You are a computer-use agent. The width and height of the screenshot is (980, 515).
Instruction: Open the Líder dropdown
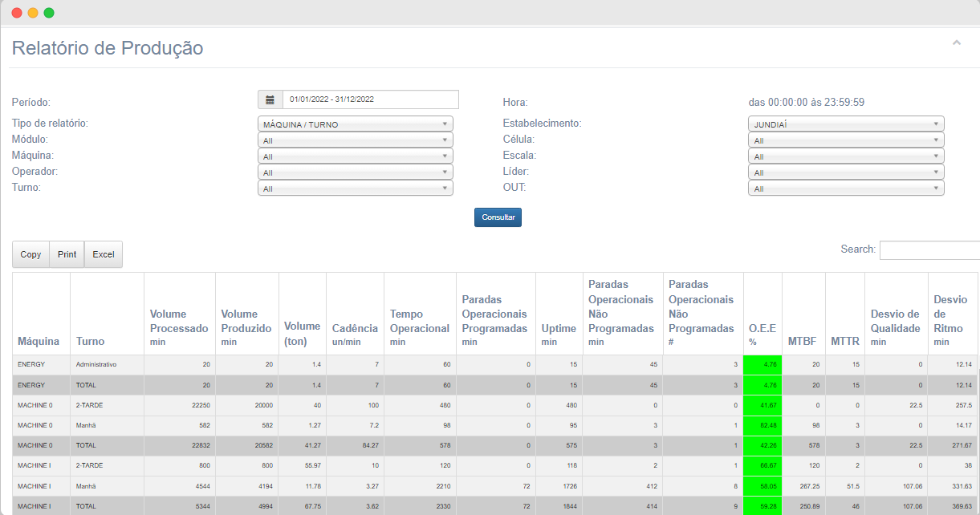coord(845,172)
